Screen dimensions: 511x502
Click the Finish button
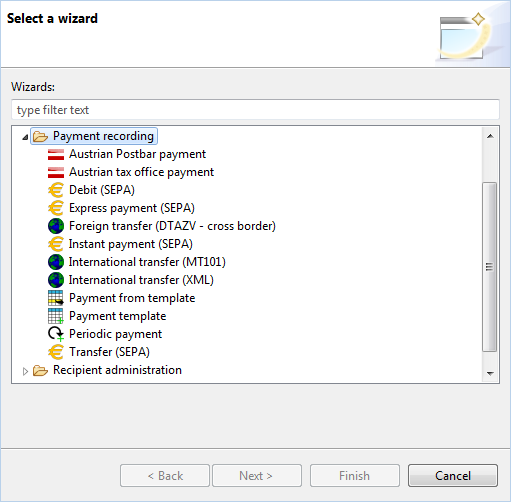[355, 476]
